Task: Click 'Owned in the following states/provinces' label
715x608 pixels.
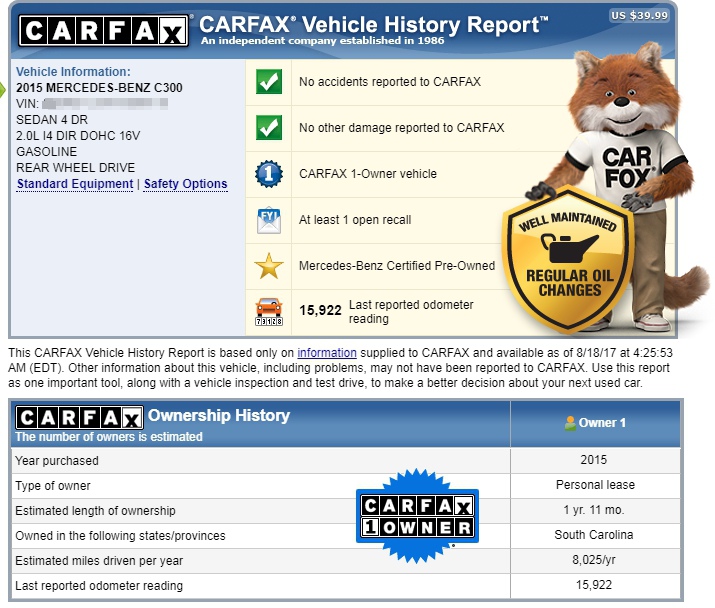Action: pos(120,535)
